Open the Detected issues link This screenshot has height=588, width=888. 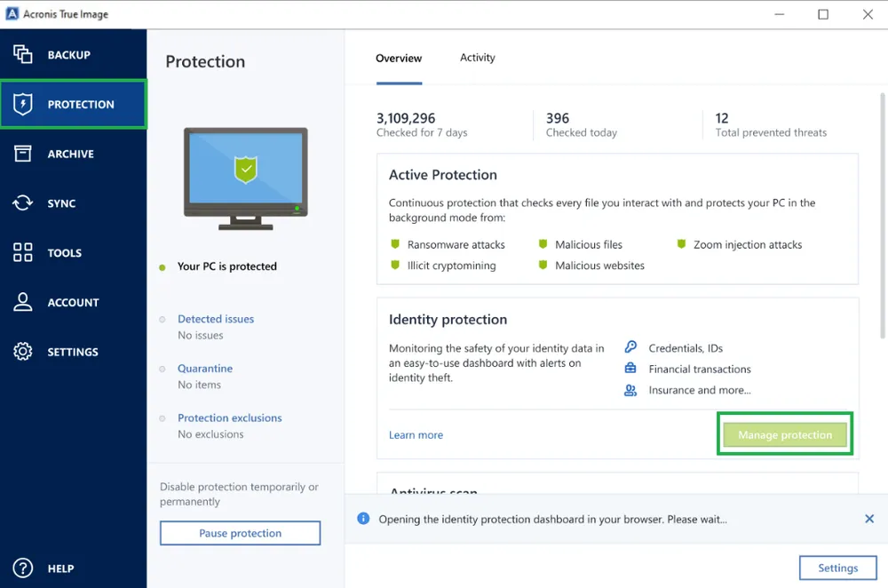tap(216, 319)
